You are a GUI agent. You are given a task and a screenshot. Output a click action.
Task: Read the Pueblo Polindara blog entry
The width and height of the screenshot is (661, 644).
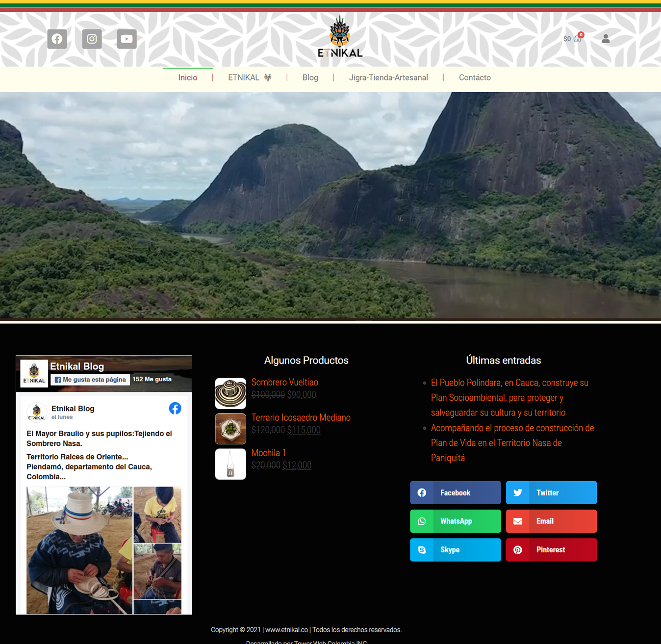[x=509, y=397]
